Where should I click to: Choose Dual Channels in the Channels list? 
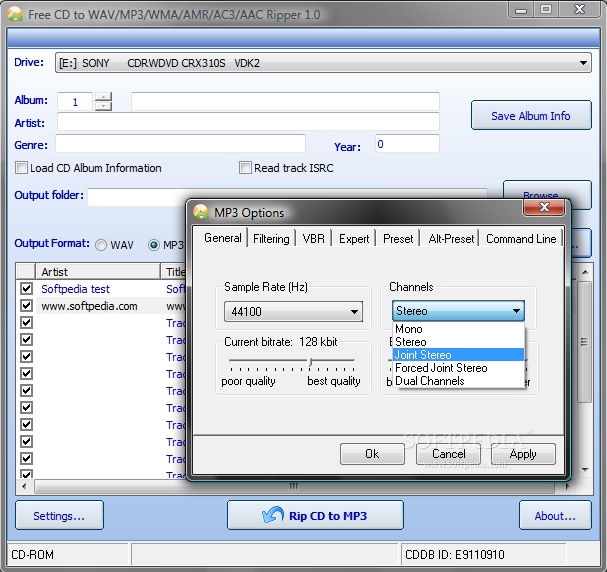pyautogui.click(x=458, y=381)
